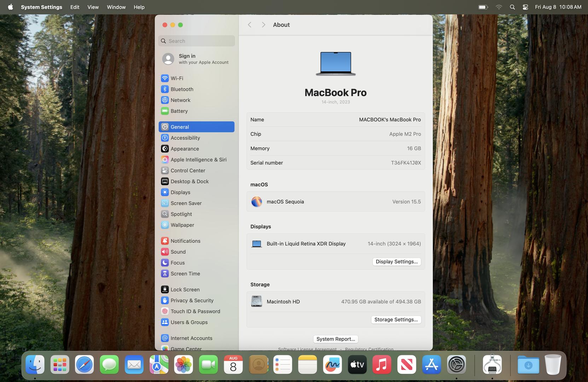Click the battery status menu bar icon
The width and height of the screenshot is (588, 382).
[483, 7]
